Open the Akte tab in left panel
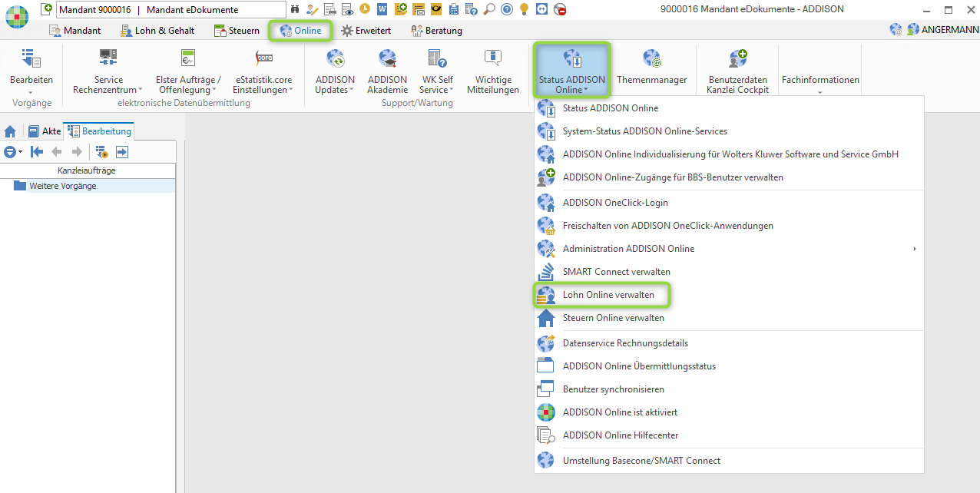Viewport: 980px width, 493px height. click(44, 131)
